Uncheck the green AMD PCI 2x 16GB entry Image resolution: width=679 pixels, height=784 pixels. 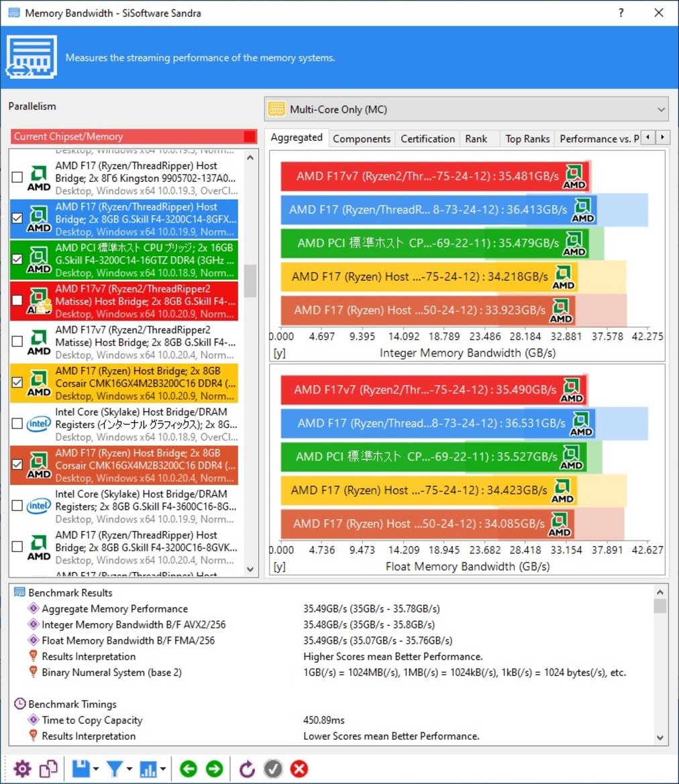coord(17,259)
